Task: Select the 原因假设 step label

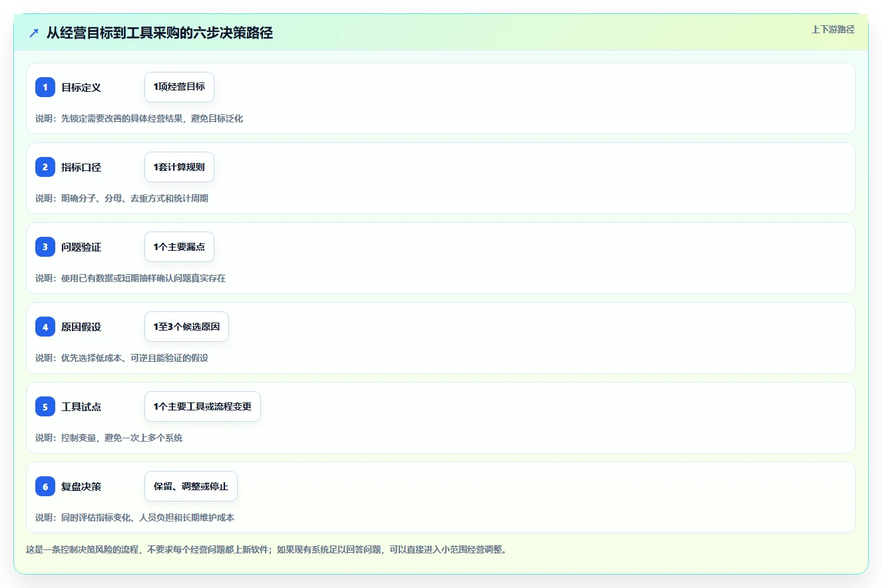Action: coord(81,327)
